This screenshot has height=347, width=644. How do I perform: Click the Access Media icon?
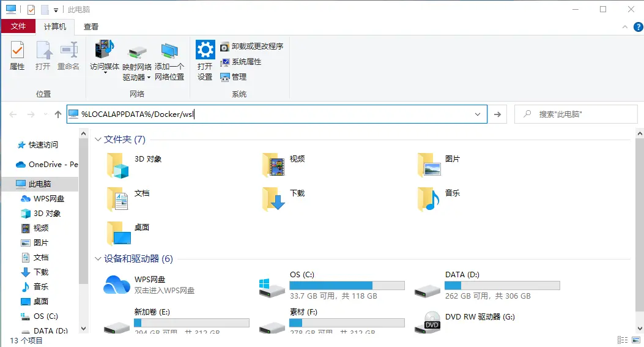coord(105,56)
